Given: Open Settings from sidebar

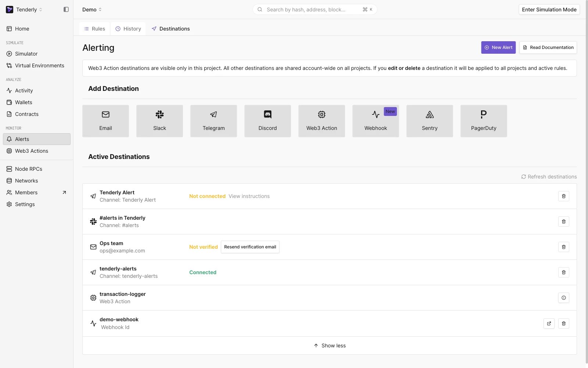Looking at the screenshot, I should pos(37,204).
